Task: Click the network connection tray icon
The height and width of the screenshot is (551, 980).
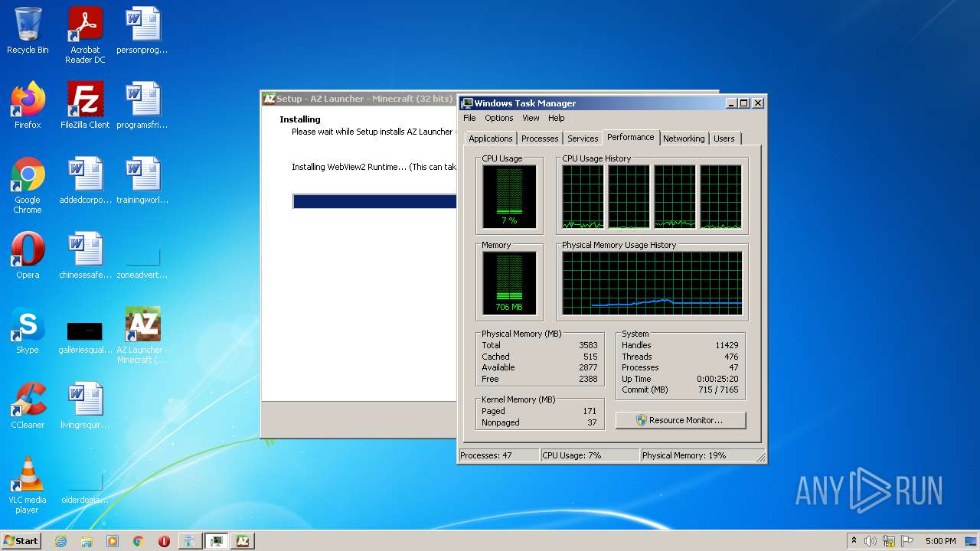Action: click(889, 541)
